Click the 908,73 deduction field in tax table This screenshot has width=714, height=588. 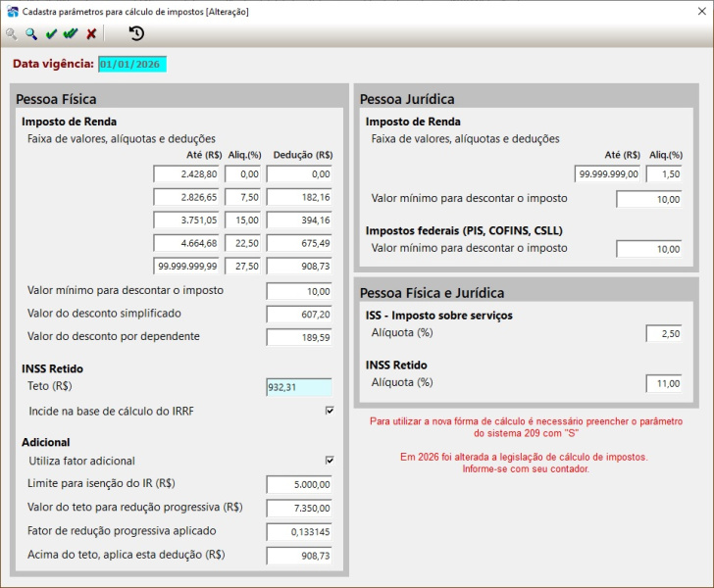point(299,266)
